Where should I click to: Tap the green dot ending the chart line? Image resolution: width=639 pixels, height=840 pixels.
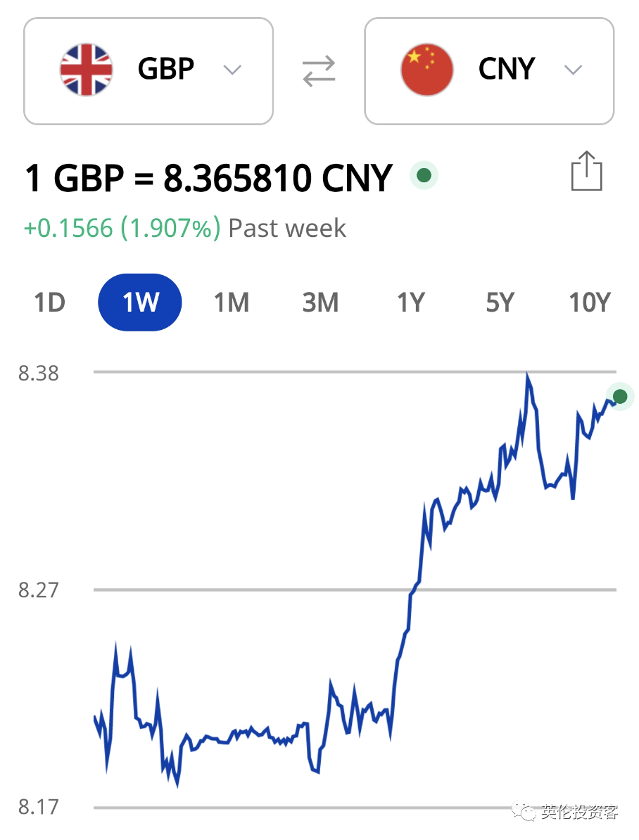pyautogui.click(x=620, y=396)
